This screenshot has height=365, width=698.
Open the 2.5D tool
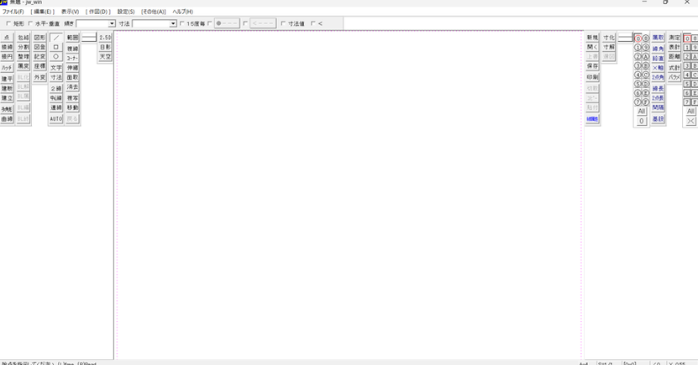105,38
